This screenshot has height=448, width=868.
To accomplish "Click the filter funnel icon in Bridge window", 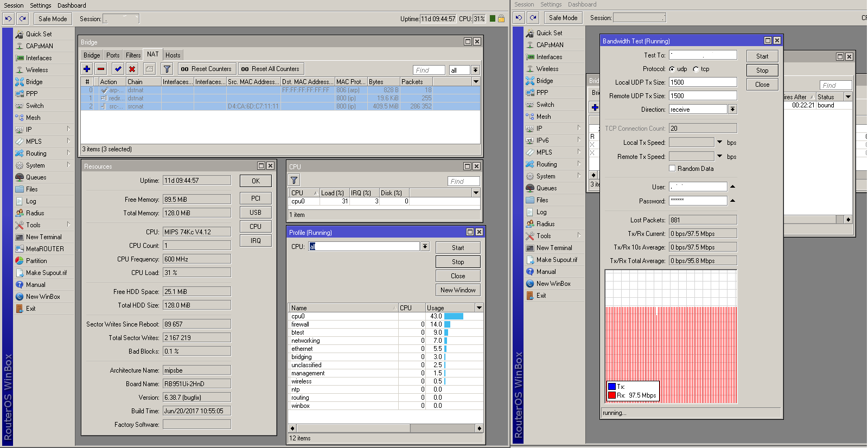I will click(167, 69).
